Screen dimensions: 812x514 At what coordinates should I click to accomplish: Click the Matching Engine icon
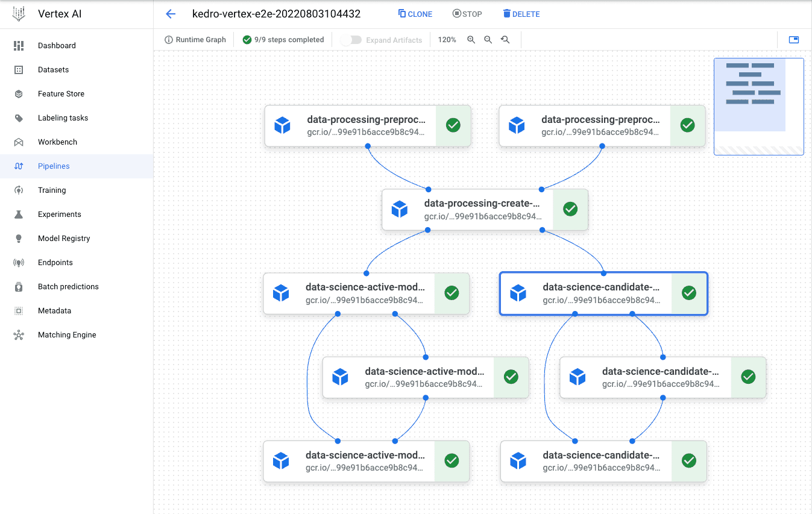tap(19, 335)
